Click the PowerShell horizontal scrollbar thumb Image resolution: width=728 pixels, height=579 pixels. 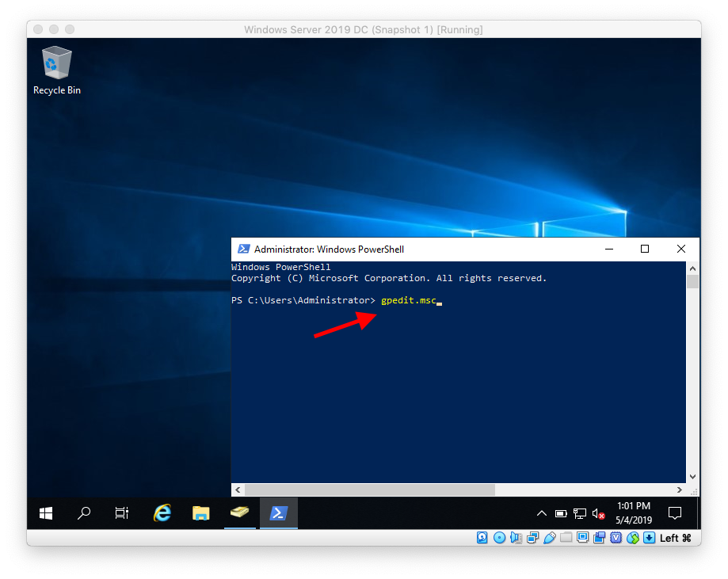click(370, 489)
